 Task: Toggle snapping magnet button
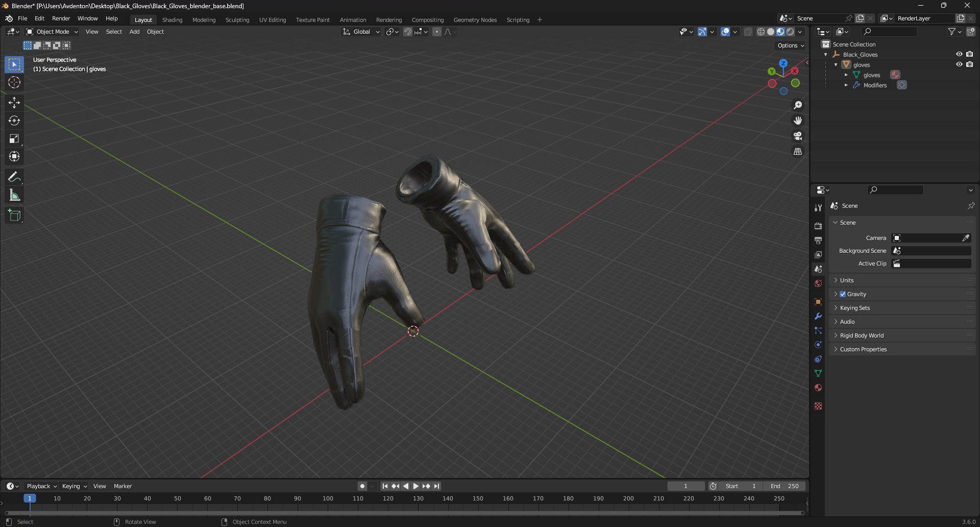coord(408,32)
